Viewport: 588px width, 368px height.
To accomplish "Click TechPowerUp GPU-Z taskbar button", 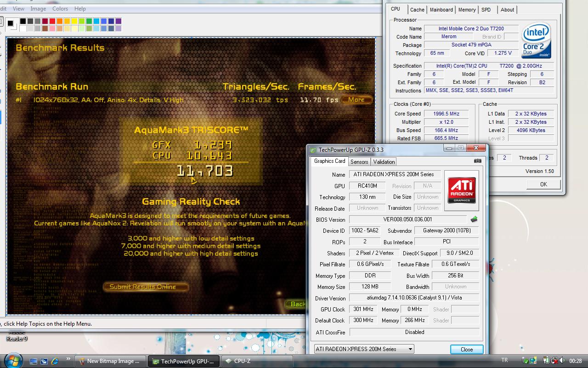I will click(x=183, y=361).
